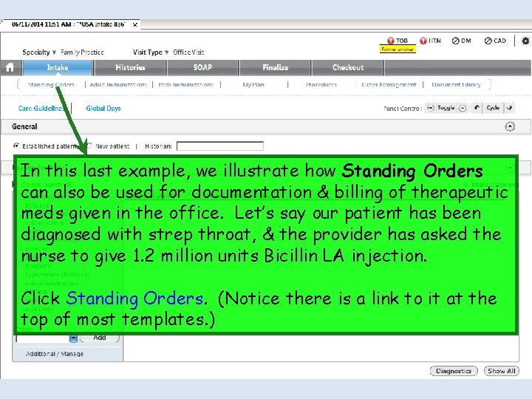Screen dimensions: 532x399
Task: Click the Historian input field
Action: (x=220, y=146)
